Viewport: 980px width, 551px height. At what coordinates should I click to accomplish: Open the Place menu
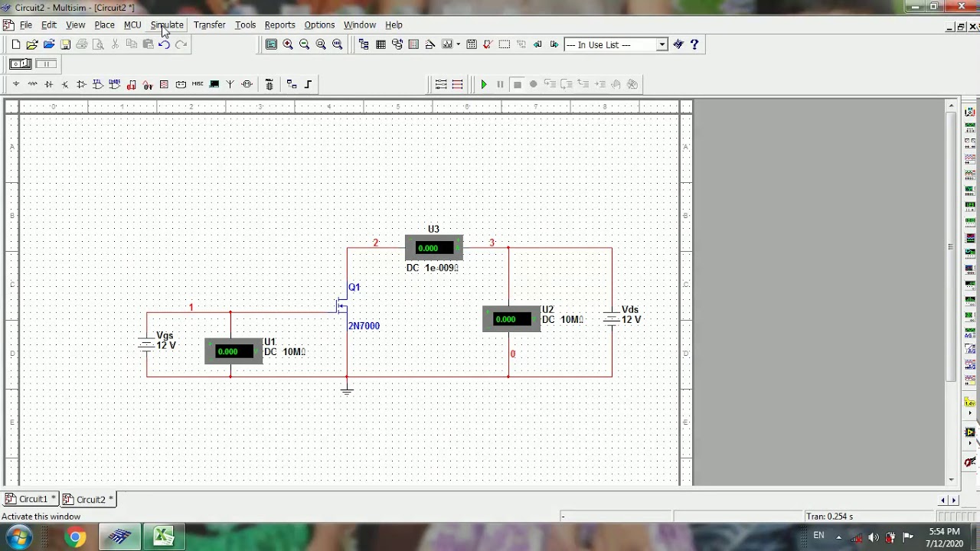coord(104,25)
